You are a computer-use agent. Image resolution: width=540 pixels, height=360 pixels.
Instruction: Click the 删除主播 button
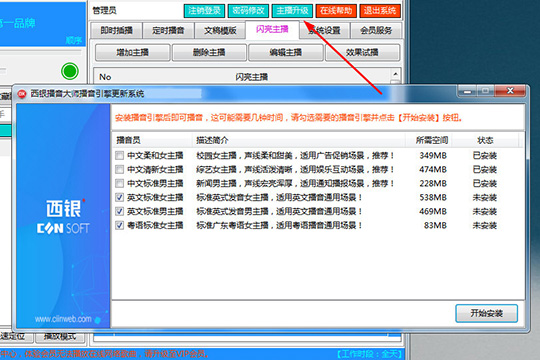[209, 52]
